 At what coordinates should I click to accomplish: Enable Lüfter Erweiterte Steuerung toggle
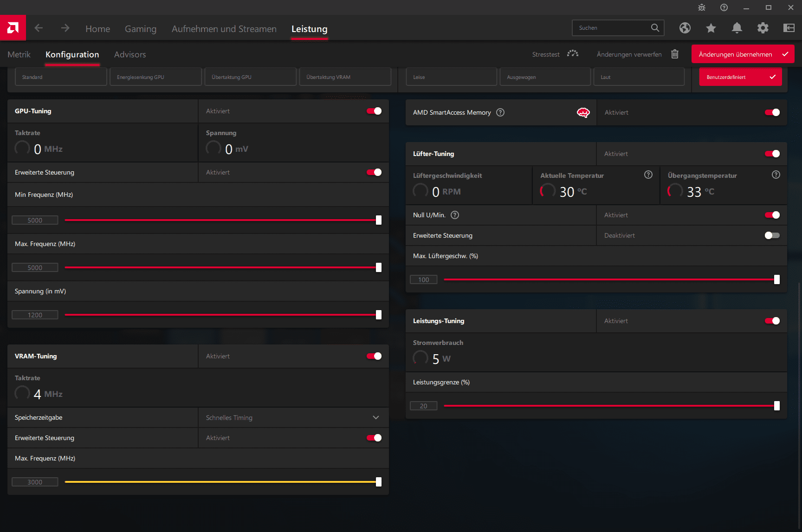click(x=772, y=235)
